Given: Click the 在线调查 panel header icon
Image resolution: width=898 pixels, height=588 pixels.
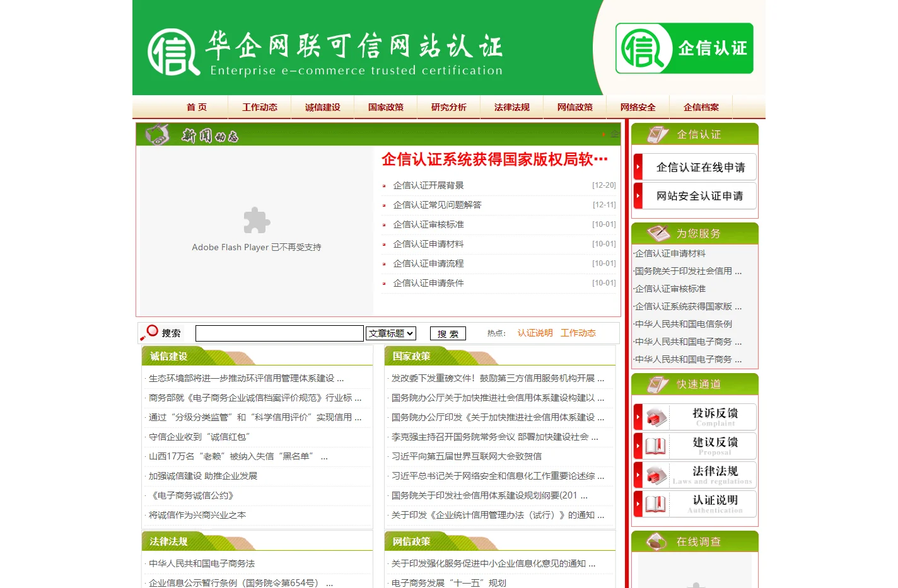Looking at the screenshot, I should (x=658, y=541).
